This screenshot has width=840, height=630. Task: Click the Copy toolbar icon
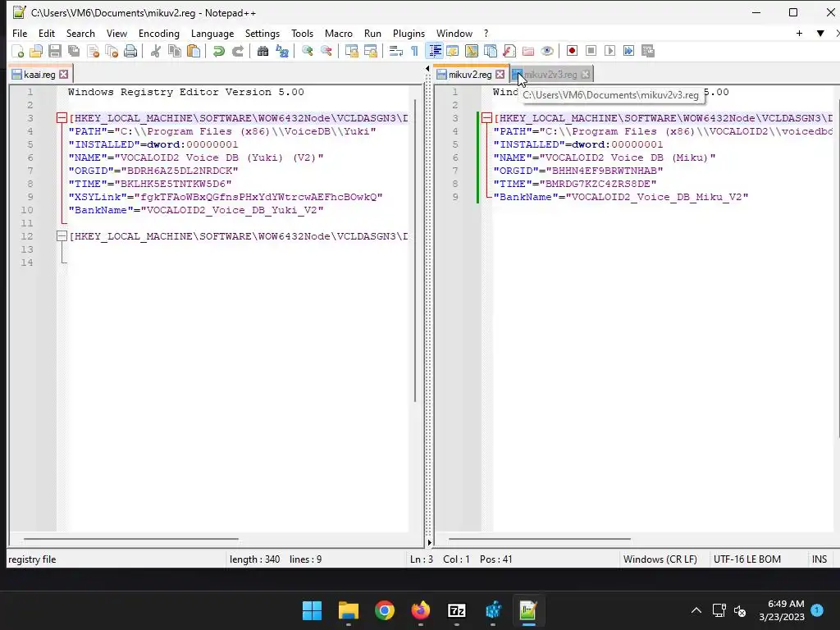[175, 51]
